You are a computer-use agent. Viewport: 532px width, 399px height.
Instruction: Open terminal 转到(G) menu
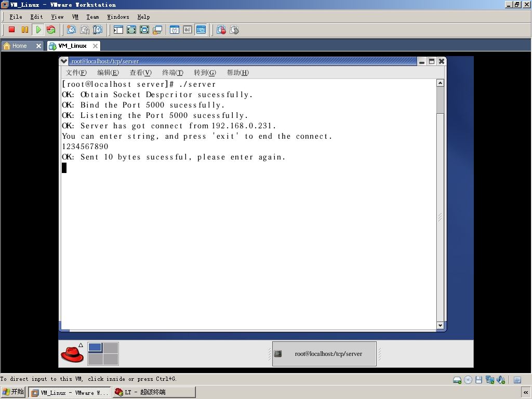click(205, 73)
